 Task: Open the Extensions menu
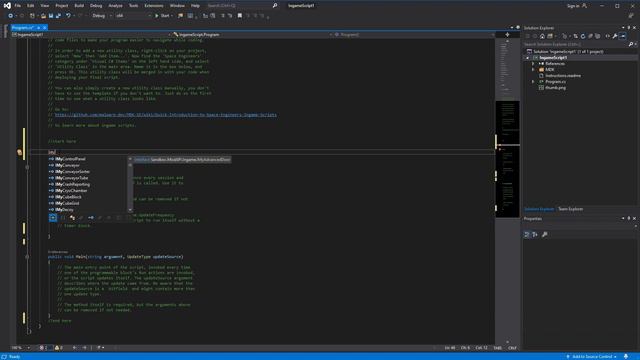[x=153, y=6]
